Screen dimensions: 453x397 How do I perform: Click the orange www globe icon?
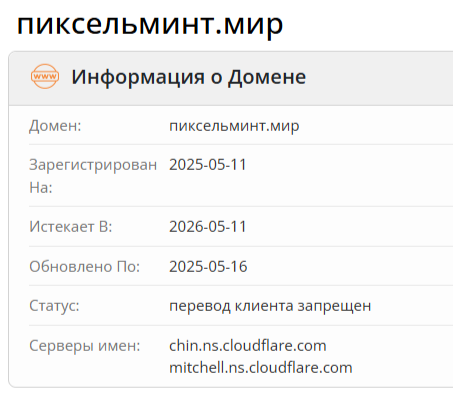click(x=45, y=76)
